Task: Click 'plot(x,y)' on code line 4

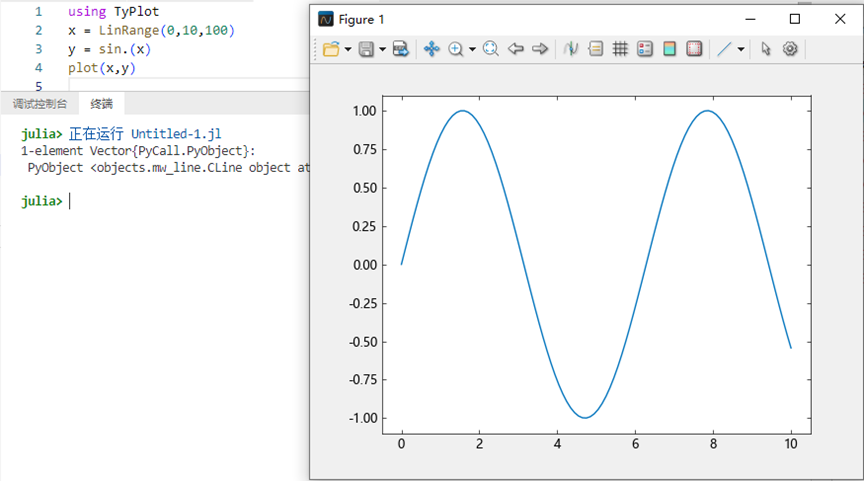Action: pos(102,68)
